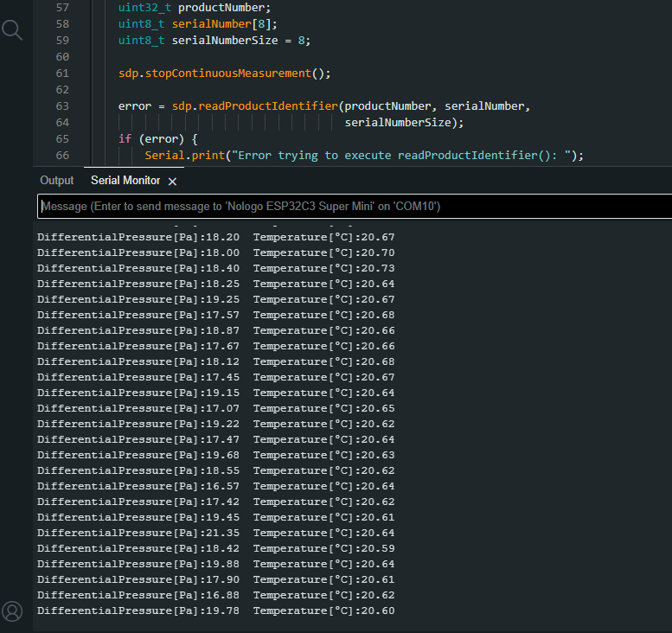Click the stopContinuousMeasurement call in code
This screenshot has width=672, height=633.
pyautogui.click(x=228, y=74)
